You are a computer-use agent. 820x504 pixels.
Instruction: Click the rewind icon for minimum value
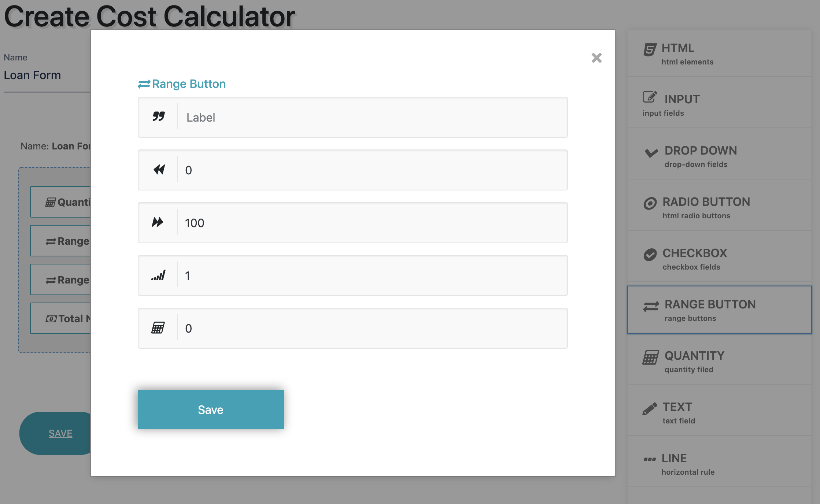(158, 169)
